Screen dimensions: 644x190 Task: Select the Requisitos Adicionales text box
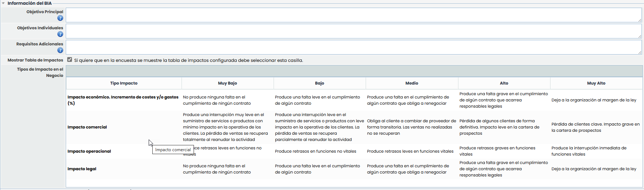353,47
